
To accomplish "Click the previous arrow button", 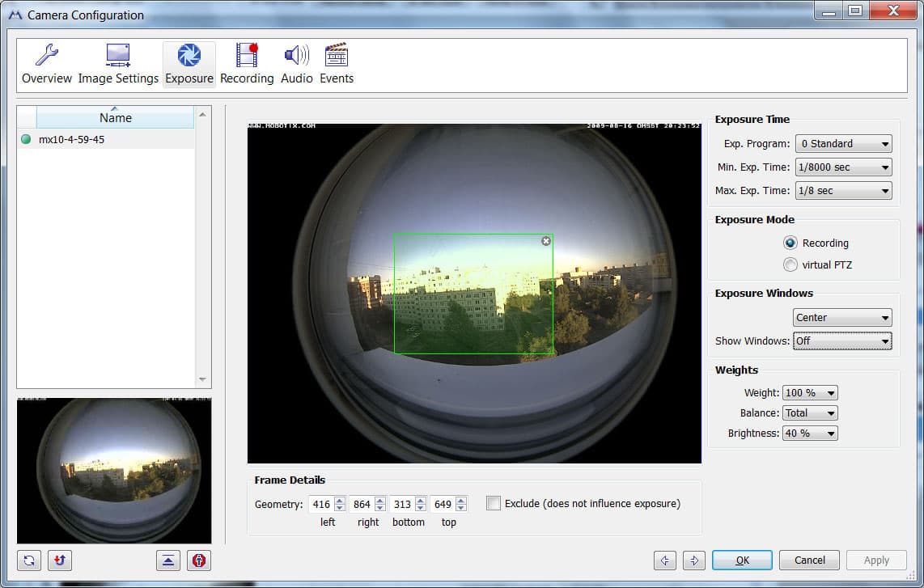I will pos(665,561).
